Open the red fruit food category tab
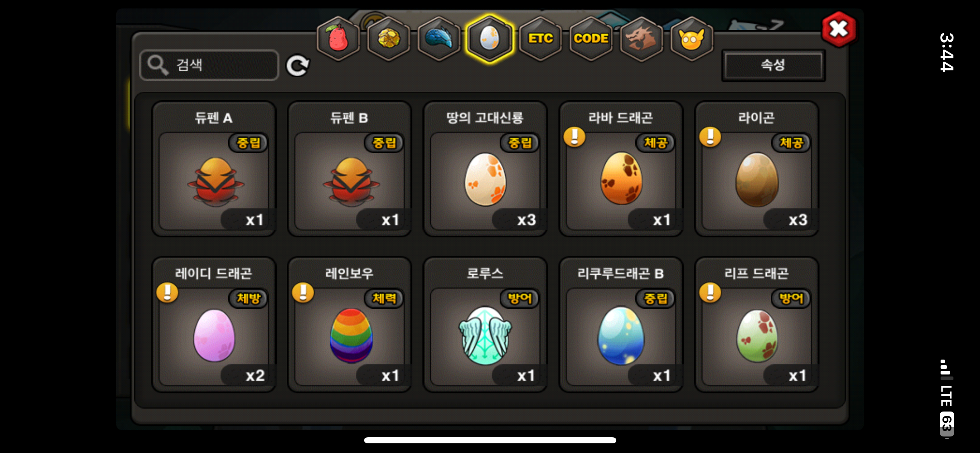The width and height of the screenshot is (980, 453). (x=338, y=39)
